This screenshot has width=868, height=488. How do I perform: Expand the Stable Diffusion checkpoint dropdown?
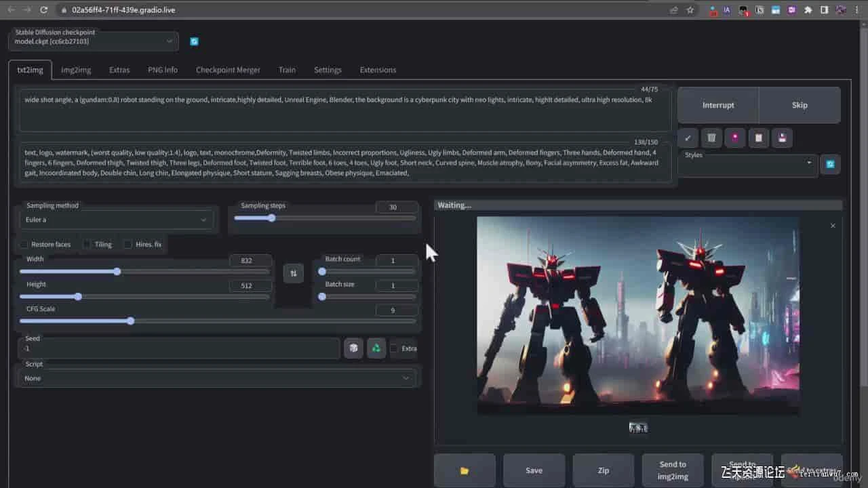(94, 41)
